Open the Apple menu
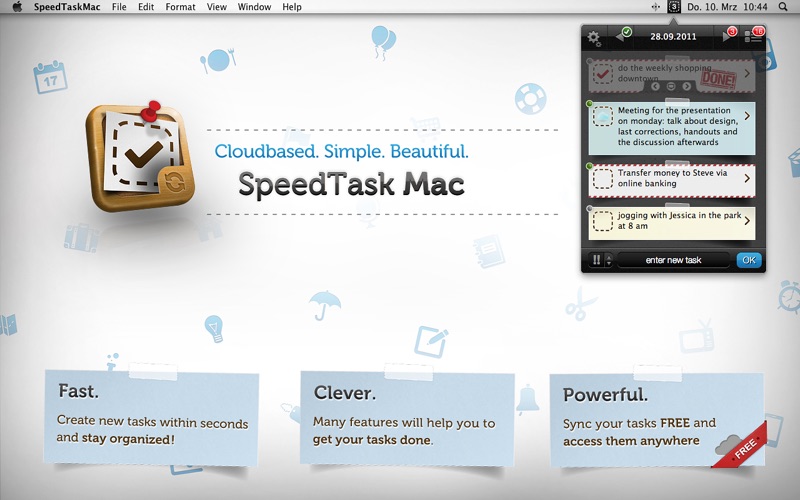This screenshot has width=800, height=500. pyautogui.click(x=17, y=7)
